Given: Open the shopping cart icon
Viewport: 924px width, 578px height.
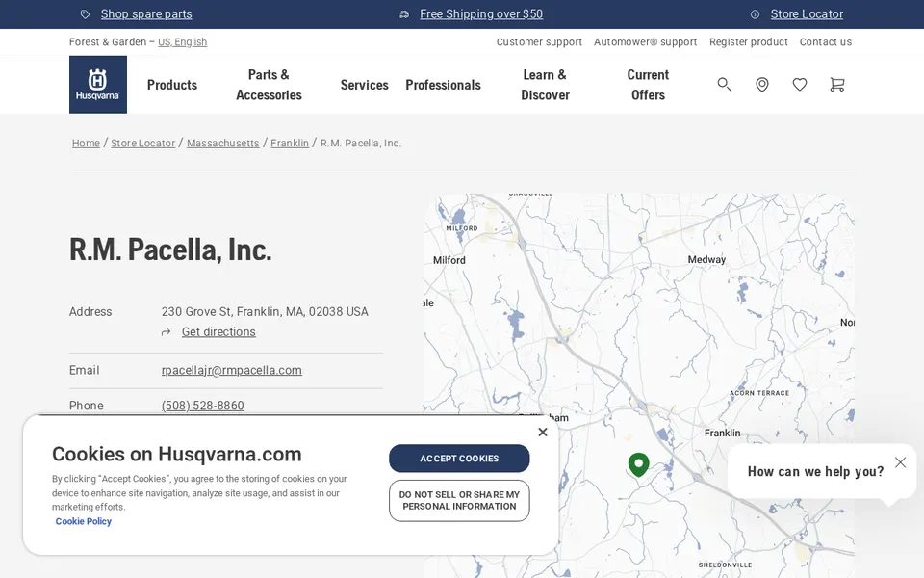Looking at the screenshot, I should 836,85.
